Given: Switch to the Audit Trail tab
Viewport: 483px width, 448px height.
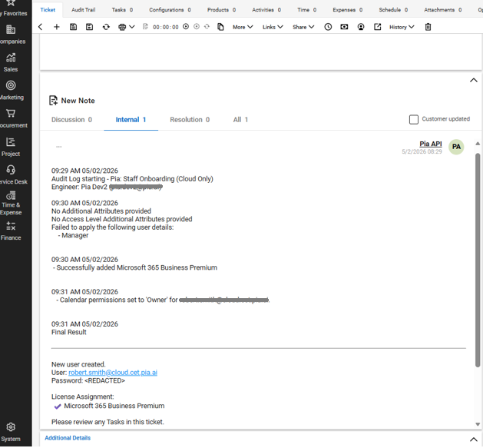Looking at the screenshot, I should (x=83, y=10).
